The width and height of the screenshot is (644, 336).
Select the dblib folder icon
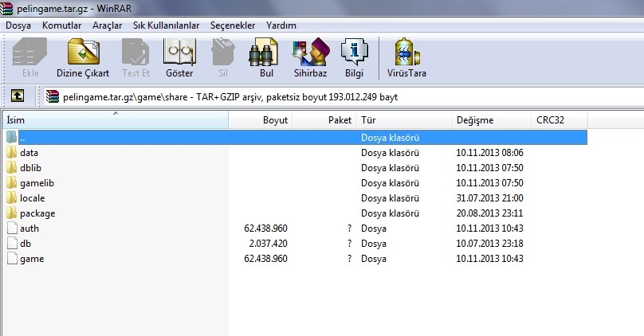pos(11,168)
